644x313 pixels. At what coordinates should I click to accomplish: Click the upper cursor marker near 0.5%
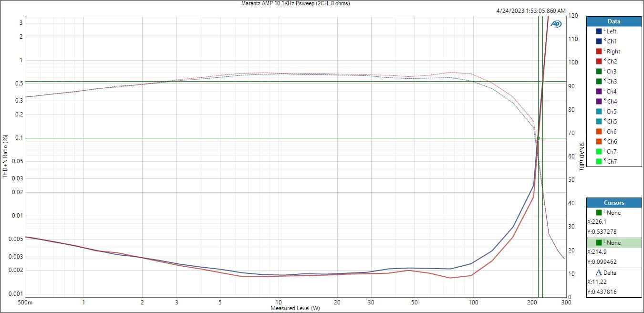[x=542, y=82]
